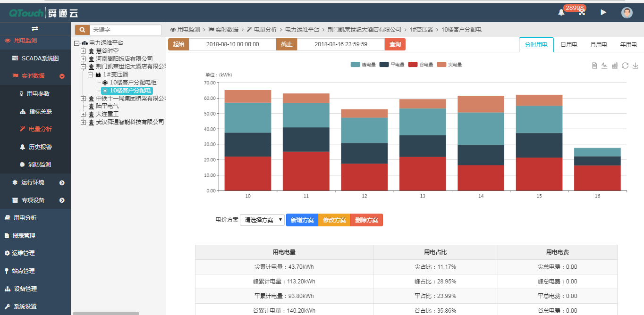Switch chart to line view icon

604,66
